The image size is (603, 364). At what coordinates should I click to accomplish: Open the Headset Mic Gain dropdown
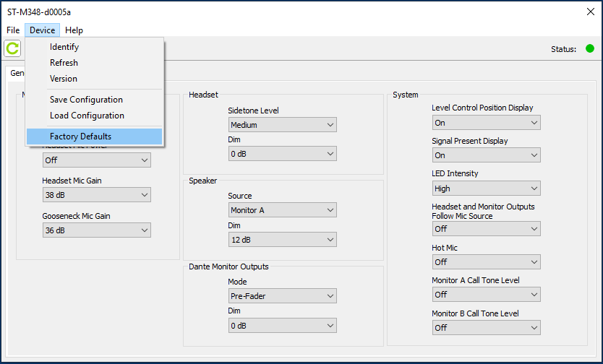click(x=96, y=195)
